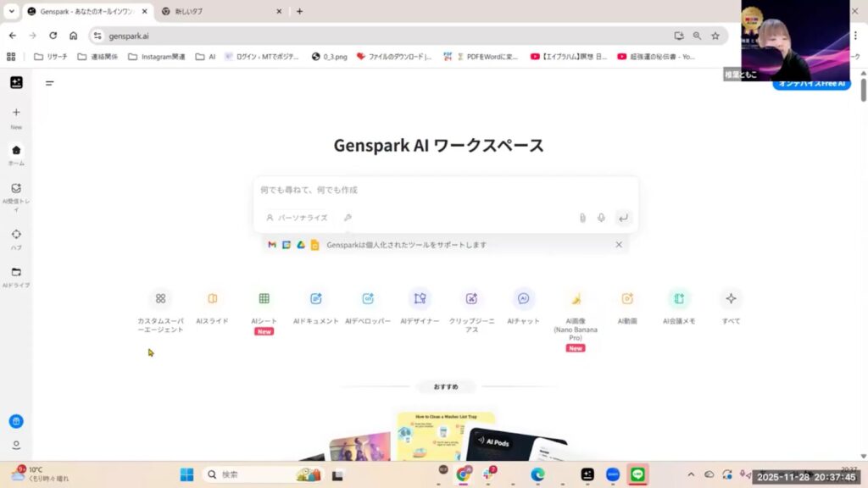Click the prompt input field
The width and height of the screenshot is (868, 488).
coord(445,190)
